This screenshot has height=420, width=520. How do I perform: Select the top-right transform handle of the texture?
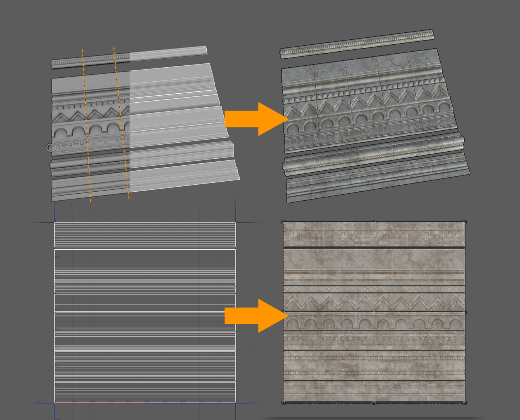[465, 222]
